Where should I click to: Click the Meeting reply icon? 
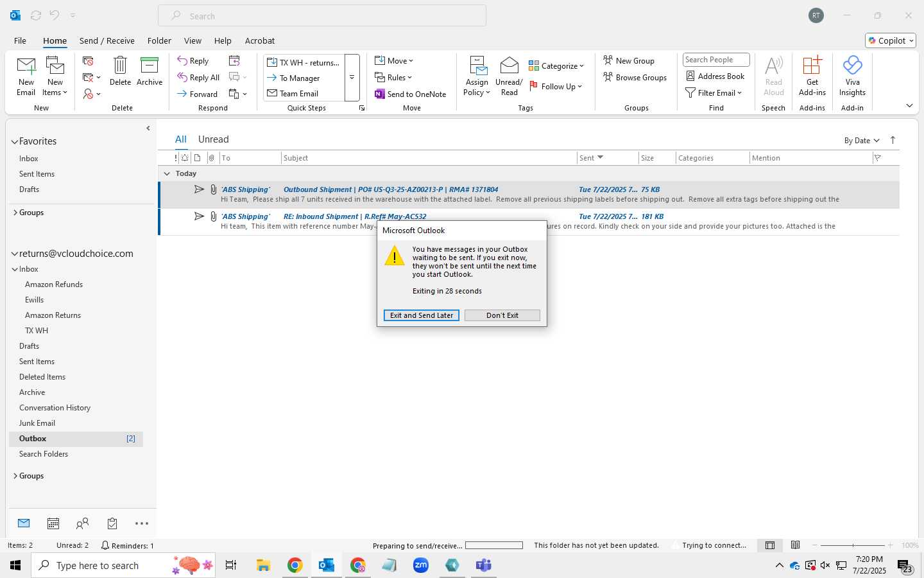click(x=234, y=61)
